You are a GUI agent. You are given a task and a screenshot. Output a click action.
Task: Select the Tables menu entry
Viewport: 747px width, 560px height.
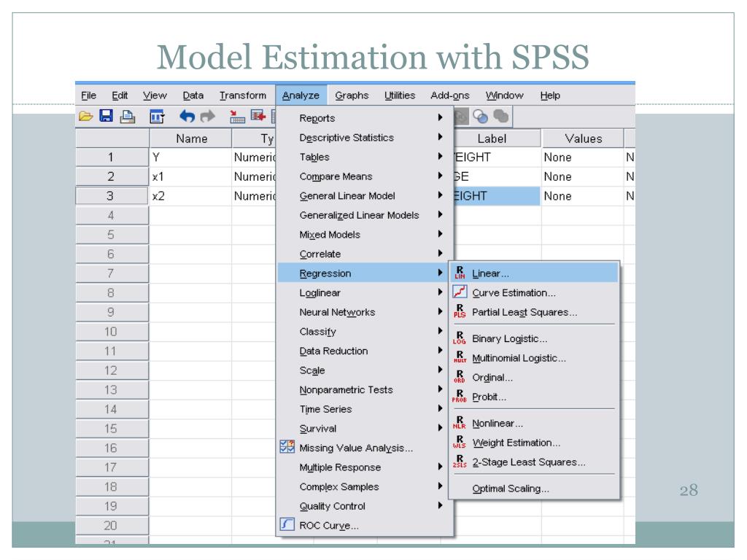(365, 157)
